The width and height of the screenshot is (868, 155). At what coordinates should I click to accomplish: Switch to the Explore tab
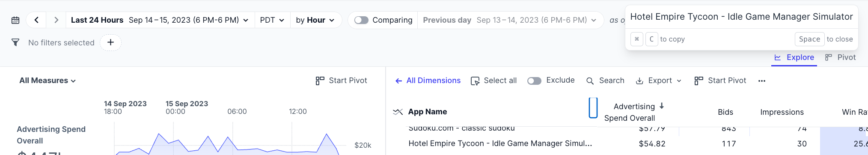[x=794, y=57]
